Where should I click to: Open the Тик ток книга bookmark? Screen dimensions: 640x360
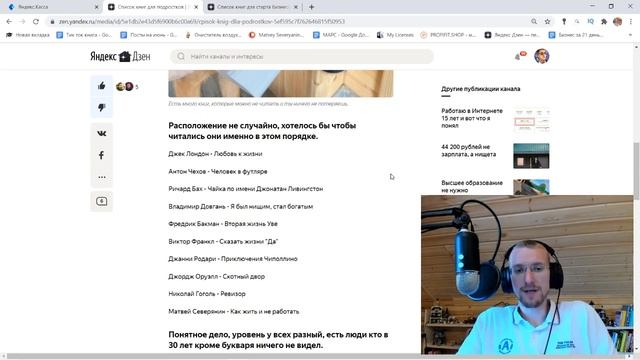click(84, 35)
